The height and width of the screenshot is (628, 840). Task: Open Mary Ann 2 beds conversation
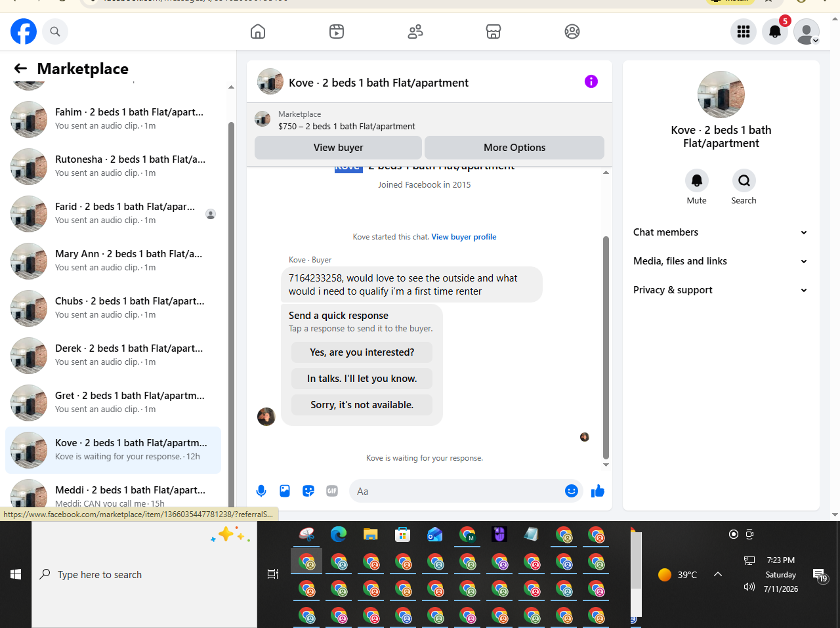pyautogui.click(x=113, y=261)
